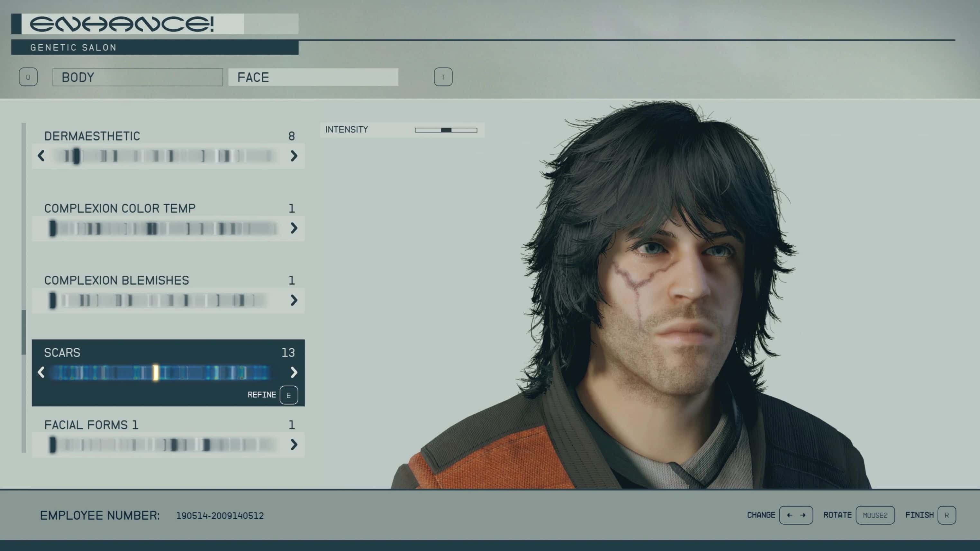This screenshot has width=980, height=551.
Task: Advance Complexion Color Temp right arrow
Action: point(294,228)
